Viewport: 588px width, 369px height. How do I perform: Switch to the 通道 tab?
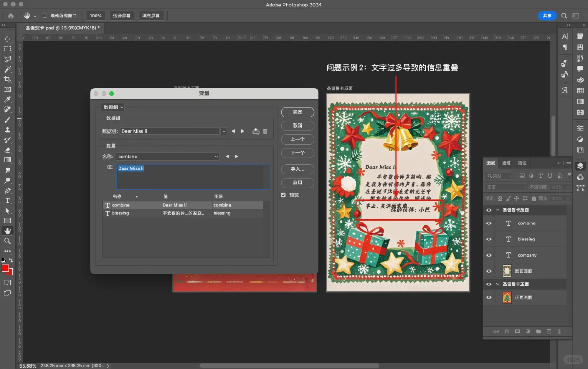(x=506, y=163)
